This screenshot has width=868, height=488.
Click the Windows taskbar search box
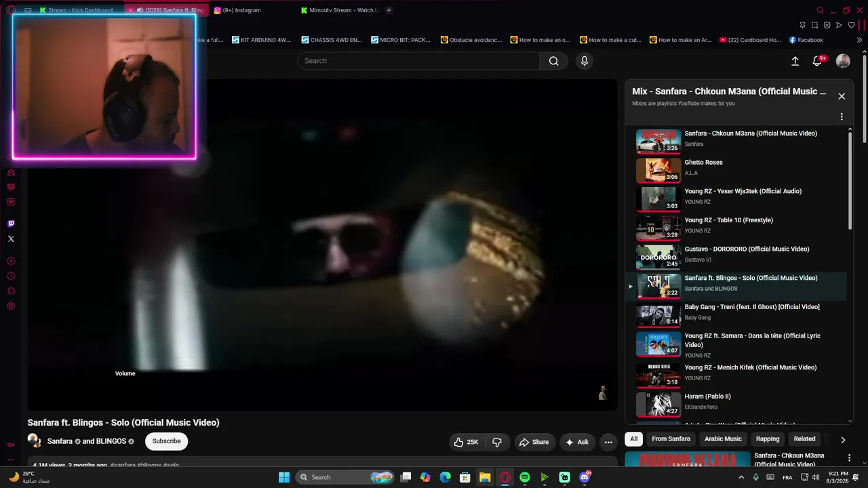(346, 477)
